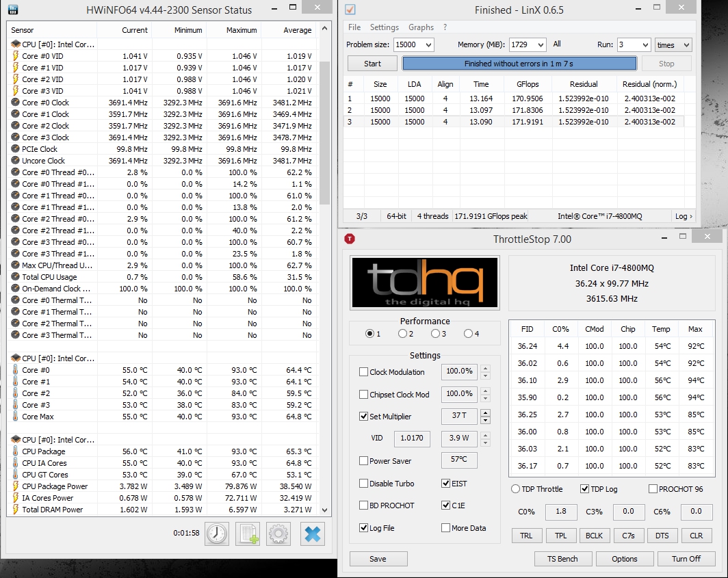Toggle the Log File checkbox

(x=363, y=528)
